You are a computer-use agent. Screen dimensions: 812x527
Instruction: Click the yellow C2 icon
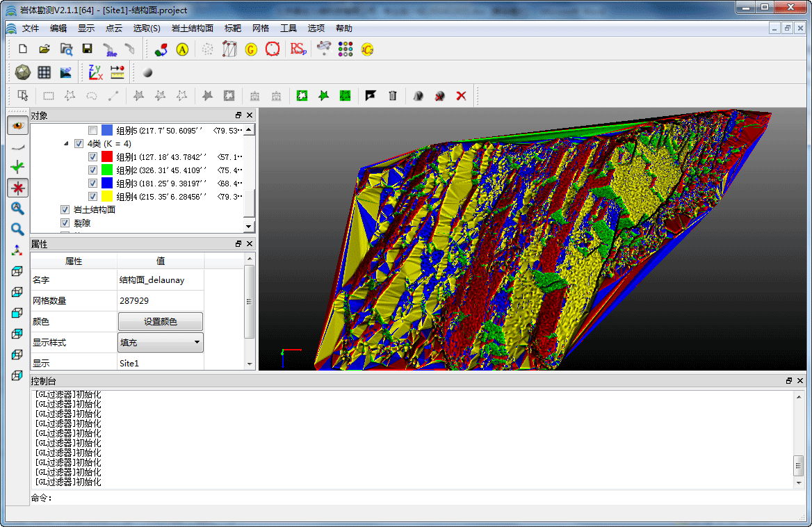[x=367, y=49]
